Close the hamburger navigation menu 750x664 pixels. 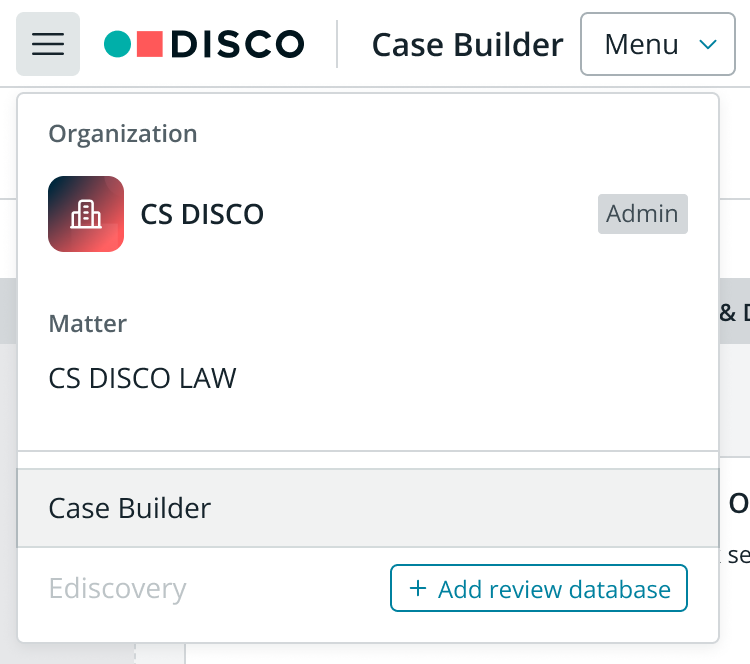(48, 44)
